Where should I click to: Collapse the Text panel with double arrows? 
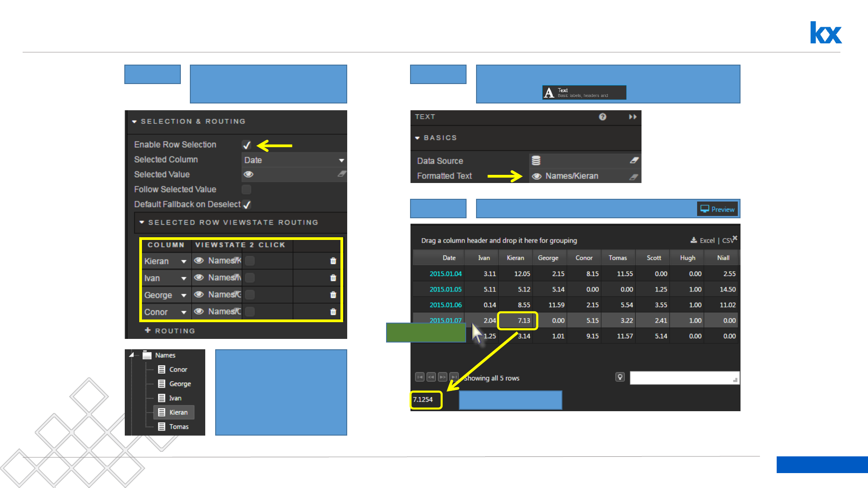632,117
